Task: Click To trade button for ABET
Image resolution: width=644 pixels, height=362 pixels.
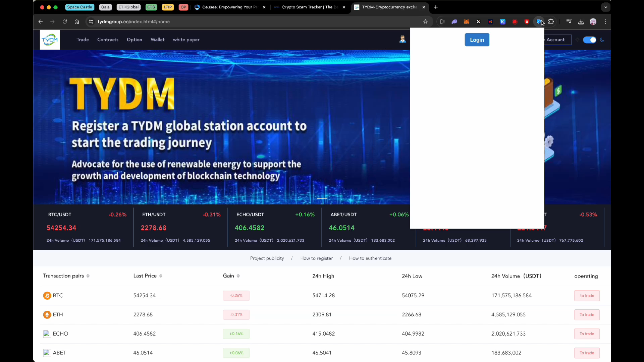Action: (587, 353)
